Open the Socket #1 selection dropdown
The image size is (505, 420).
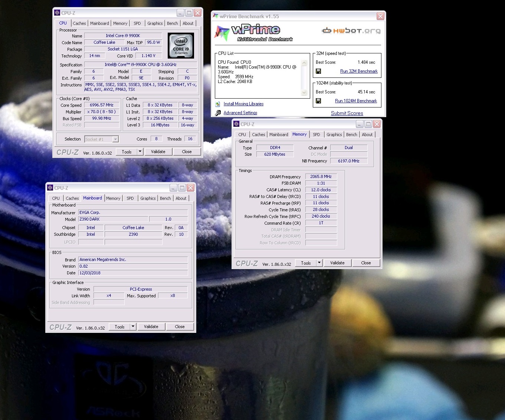coord(115,139)
